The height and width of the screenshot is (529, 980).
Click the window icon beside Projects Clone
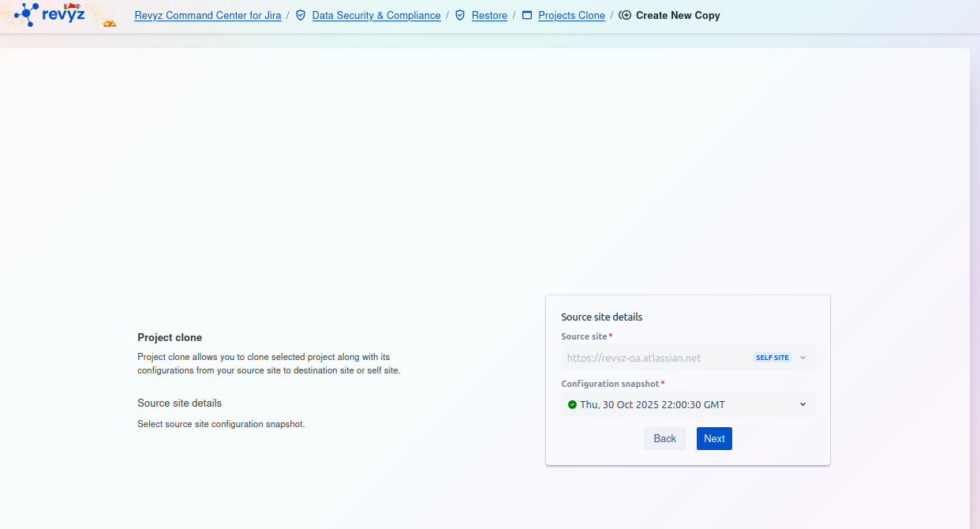[x=527, y=15]
